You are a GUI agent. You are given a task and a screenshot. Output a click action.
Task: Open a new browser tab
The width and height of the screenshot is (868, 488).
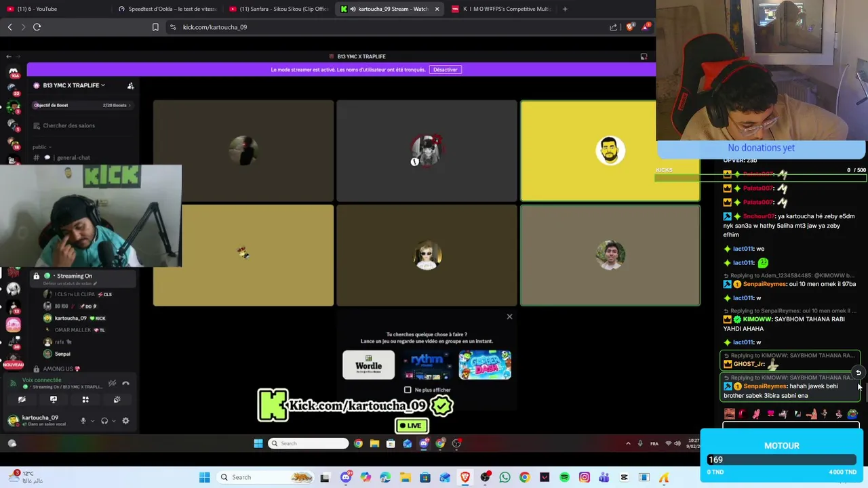click(565, 9)
